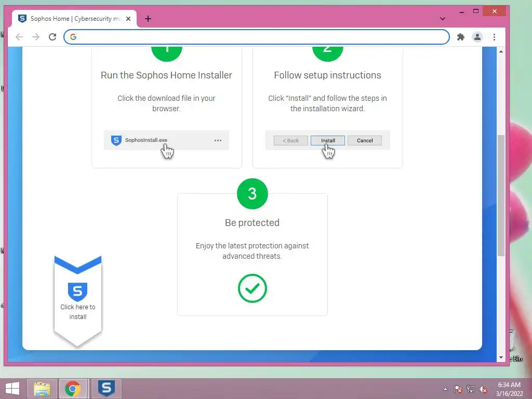Click the muted volume tray icon

(483, 389)
